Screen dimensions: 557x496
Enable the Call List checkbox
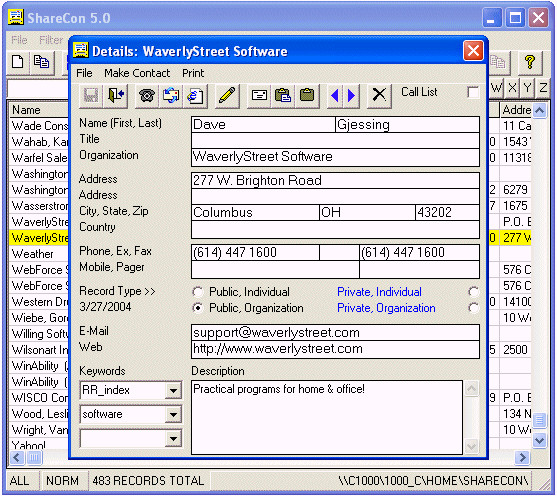pyautogui.click(x=473, y=93)
